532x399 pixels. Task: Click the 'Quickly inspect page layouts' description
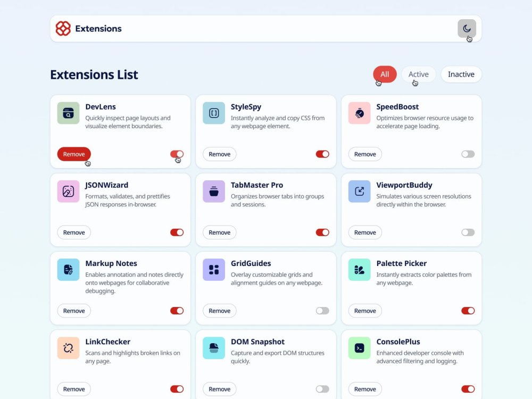(128, 122)
